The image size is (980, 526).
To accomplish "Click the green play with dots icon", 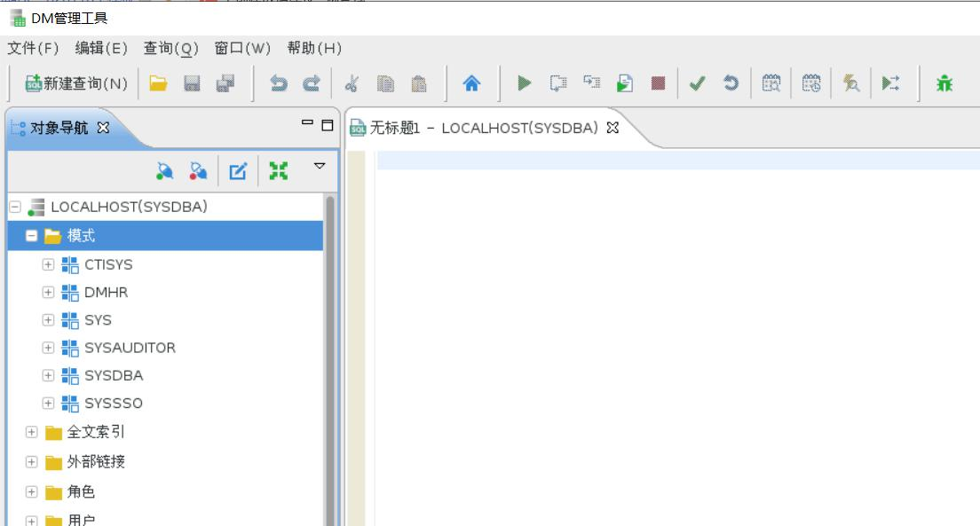I will tap(890, 83).
